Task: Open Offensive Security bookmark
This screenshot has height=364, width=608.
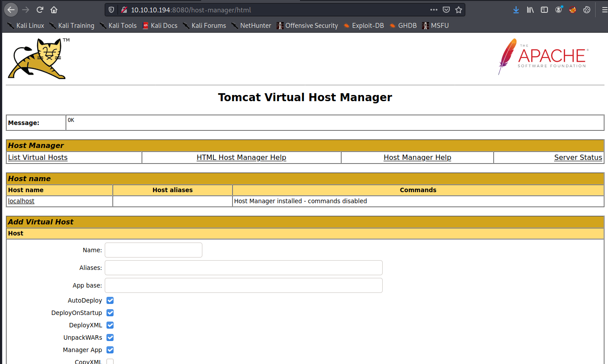Action: point(307,26)
